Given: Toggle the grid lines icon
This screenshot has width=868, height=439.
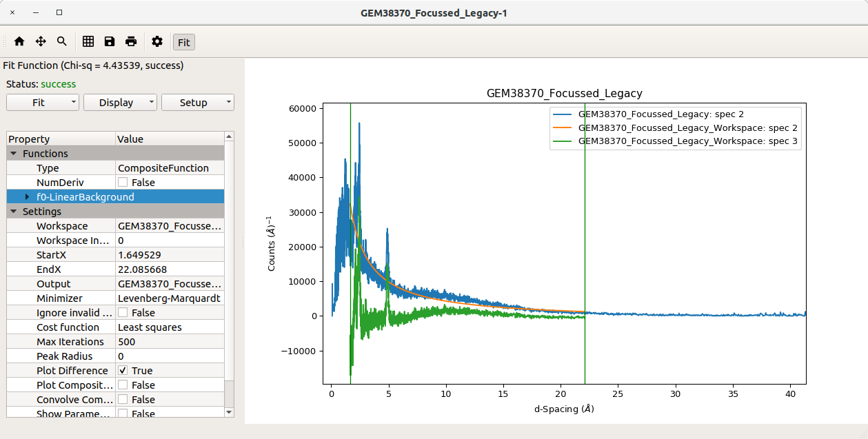Looking at the screenshot, I should [x=88, y=42].
